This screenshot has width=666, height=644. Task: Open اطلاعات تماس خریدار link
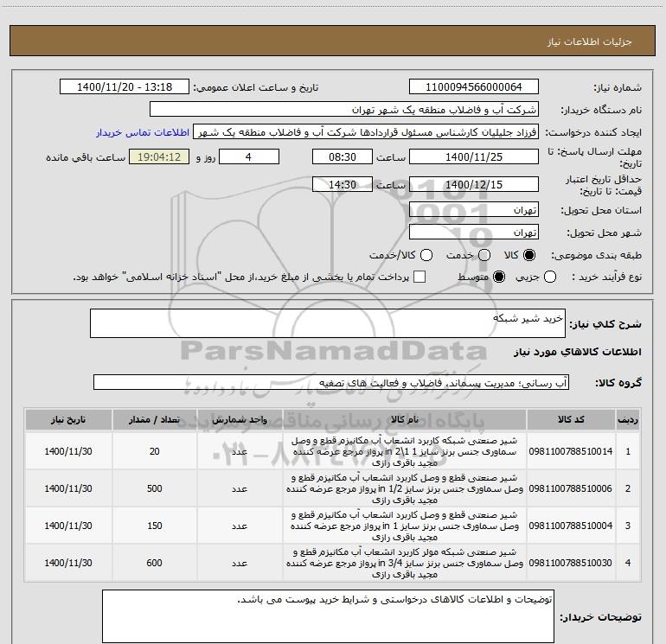[143, 132]
